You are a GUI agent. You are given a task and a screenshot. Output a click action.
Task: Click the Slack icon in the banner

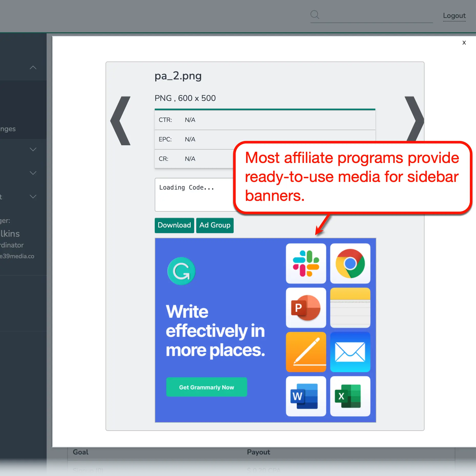(306, 263)
